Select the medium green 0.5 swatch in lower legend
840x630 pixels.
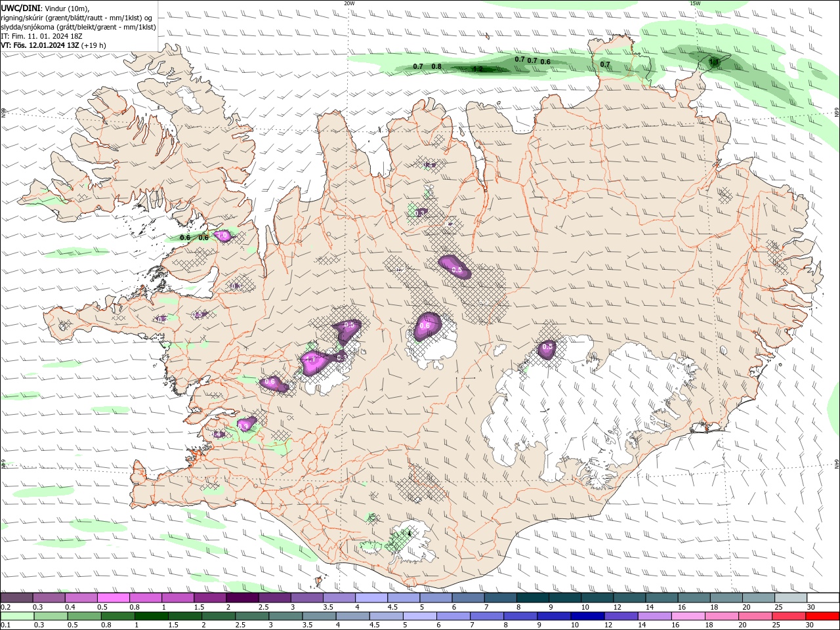pos(84,616)
